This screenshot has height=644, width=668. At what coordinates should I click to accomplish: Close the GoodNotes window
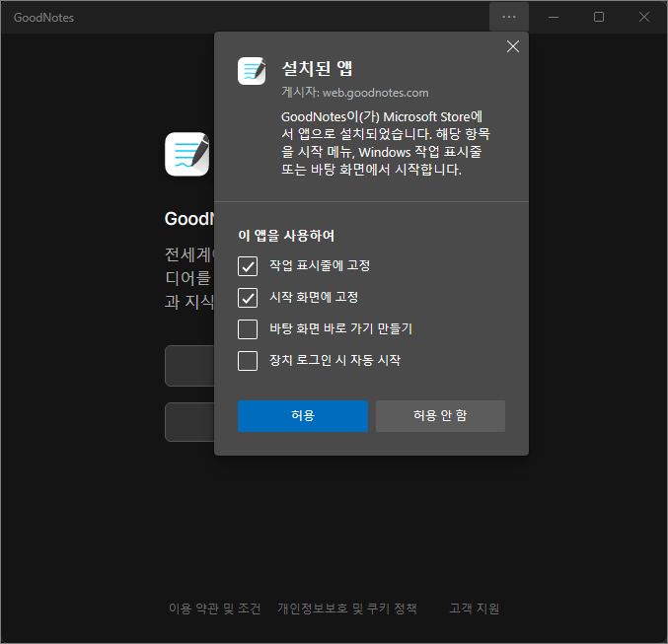pos(644,17)
